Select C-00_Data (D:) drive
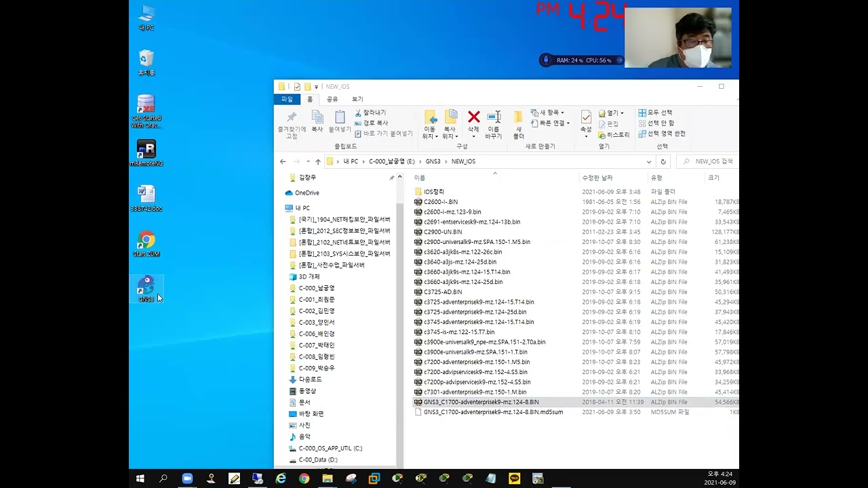The height and width of the screenshot is (488, 868). 317,460
